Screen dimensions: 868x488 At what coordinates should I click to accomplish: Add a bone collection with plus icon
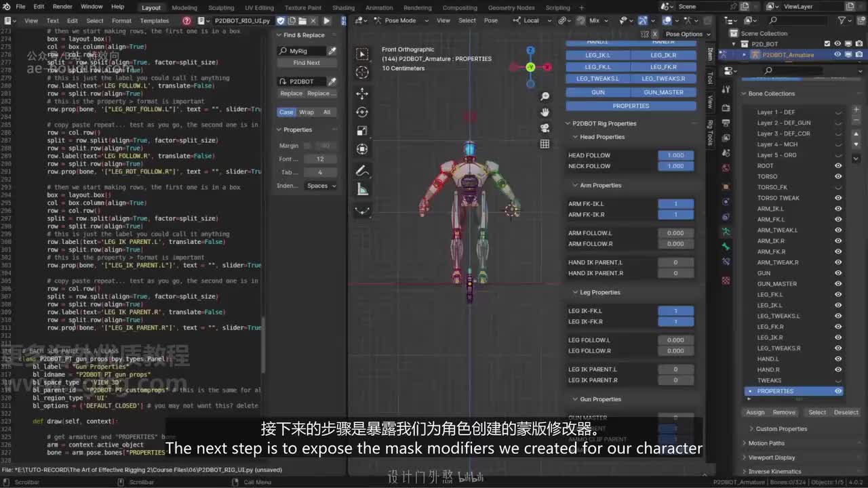point(856,110)
